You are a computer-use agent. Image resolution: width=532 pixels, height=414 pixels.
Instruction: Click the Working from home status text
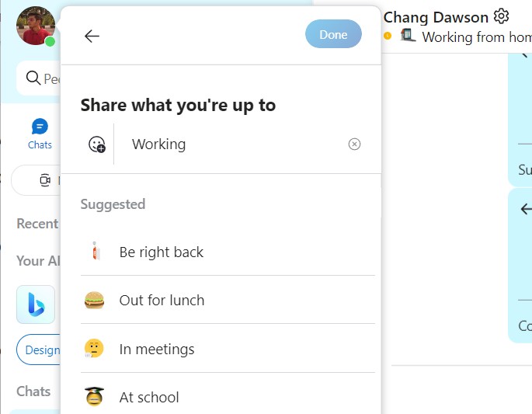click(476, 37)
